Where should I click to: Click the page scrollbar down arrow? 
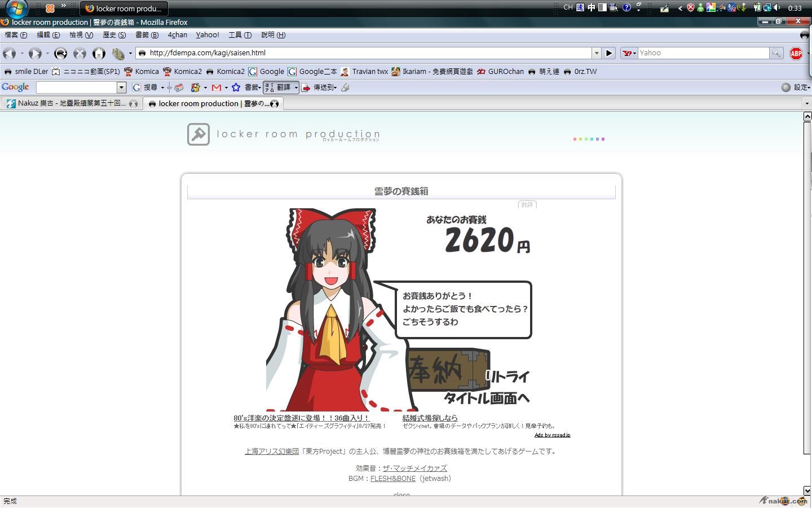[807, 491]
